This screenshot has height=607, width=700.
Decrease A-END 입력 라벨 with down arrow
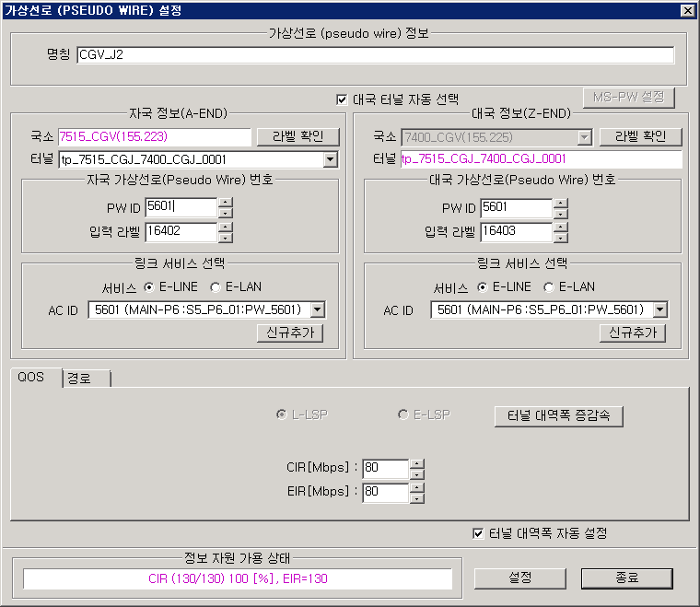pyautogui.click(x=226, y=238)
